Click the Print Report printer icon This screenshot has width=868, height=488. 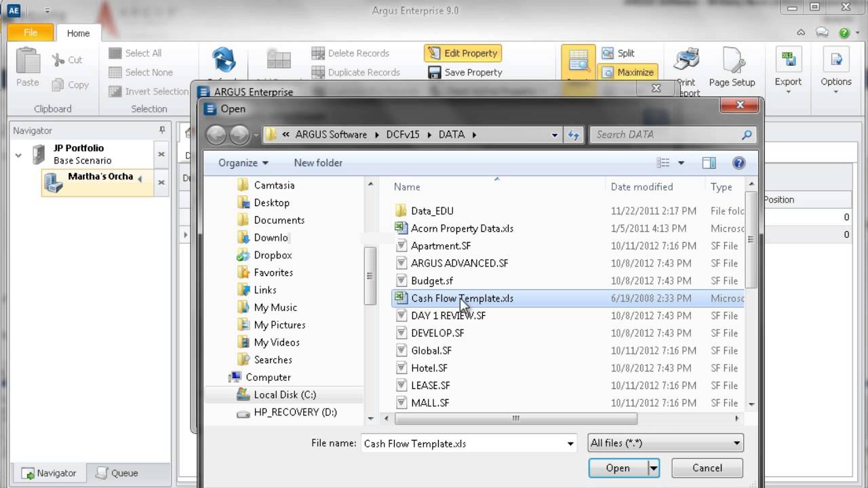(x=686, y=60)
